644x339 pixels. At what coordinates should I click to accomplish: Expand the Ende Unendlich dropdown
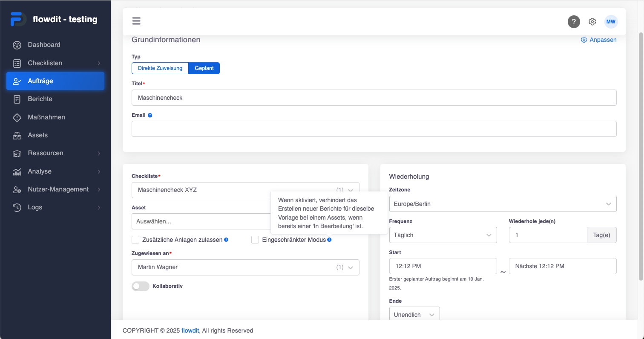click(414, 315)
